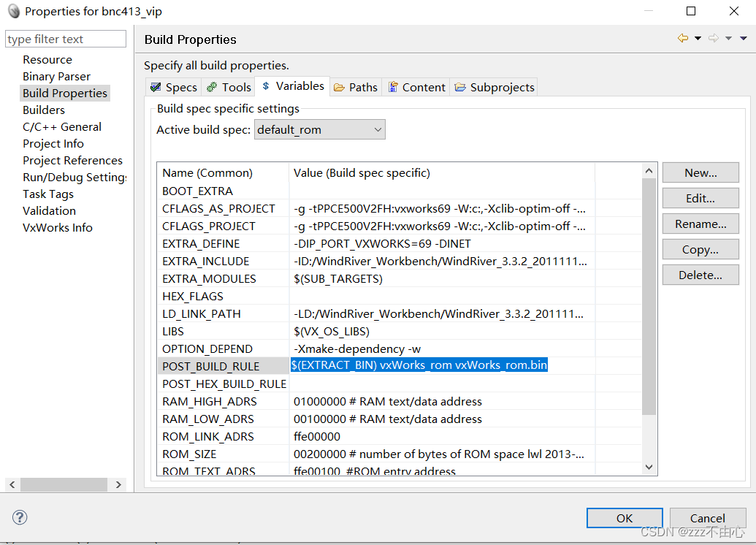Click the New... button
The width and height of the screenshot is (756, 545).
[700, 172]
